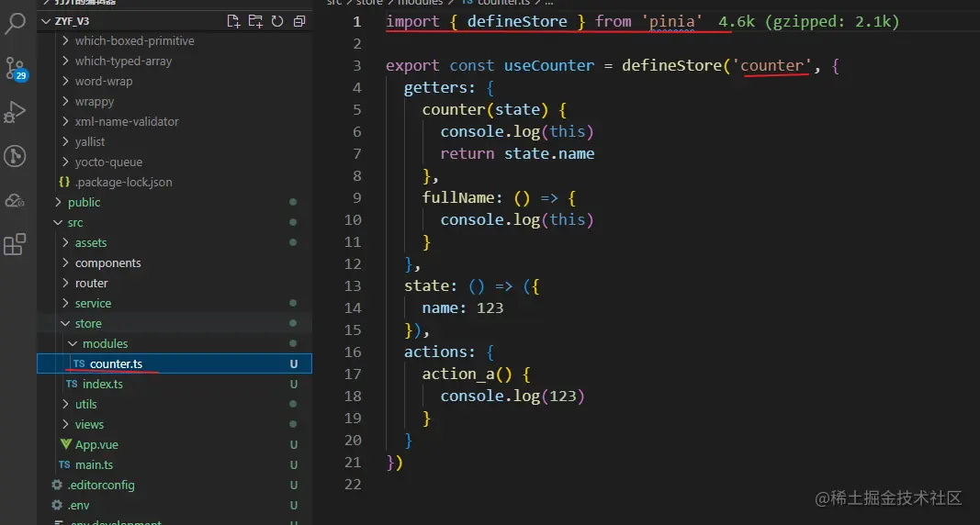Open Source Control view with 29 badge
Screen dimensions: 980x525
click(15, 68)
